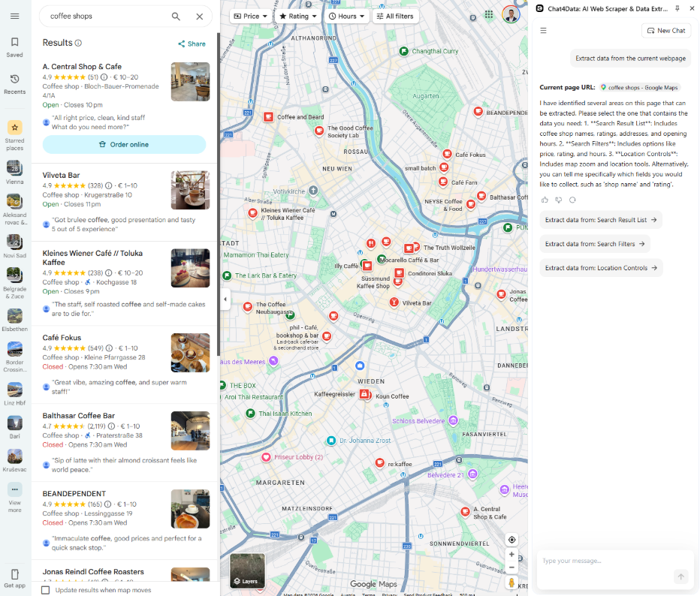This screenshot has height=596, width=700.
Task: Click the Get app phone icon
Action: pos(15,574)
